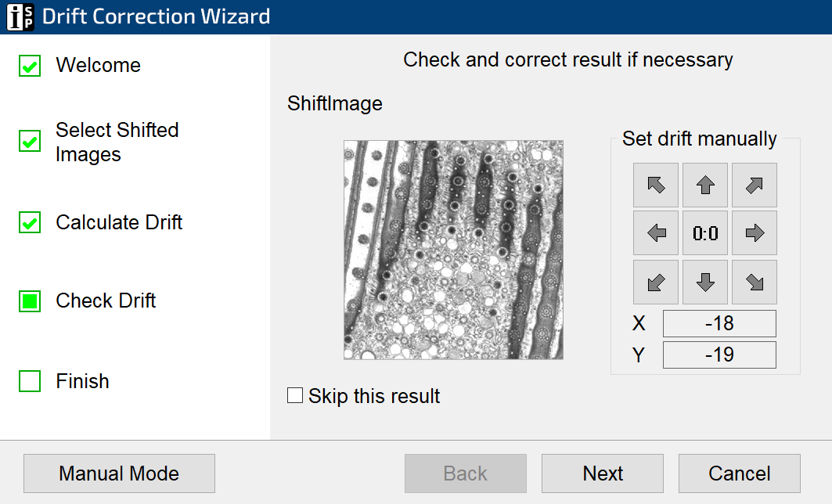Move drift left with left arrow
The width and height of the screenshot is (832, 504).
click(657, 232)
